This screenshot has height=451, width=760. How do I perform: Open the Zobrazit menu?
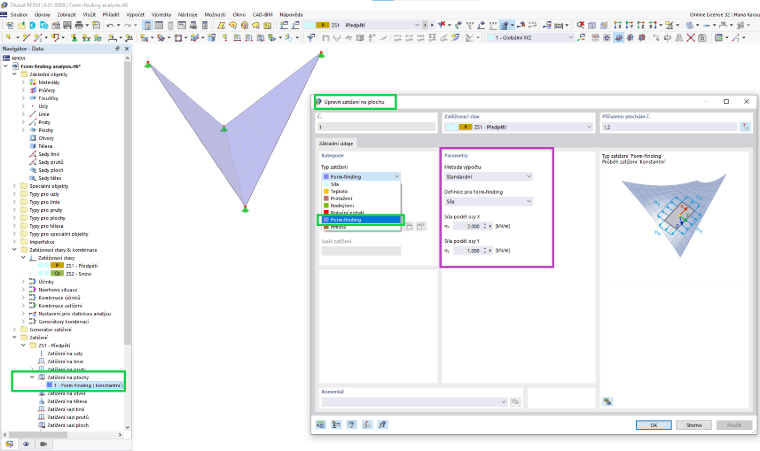(66, 15)
